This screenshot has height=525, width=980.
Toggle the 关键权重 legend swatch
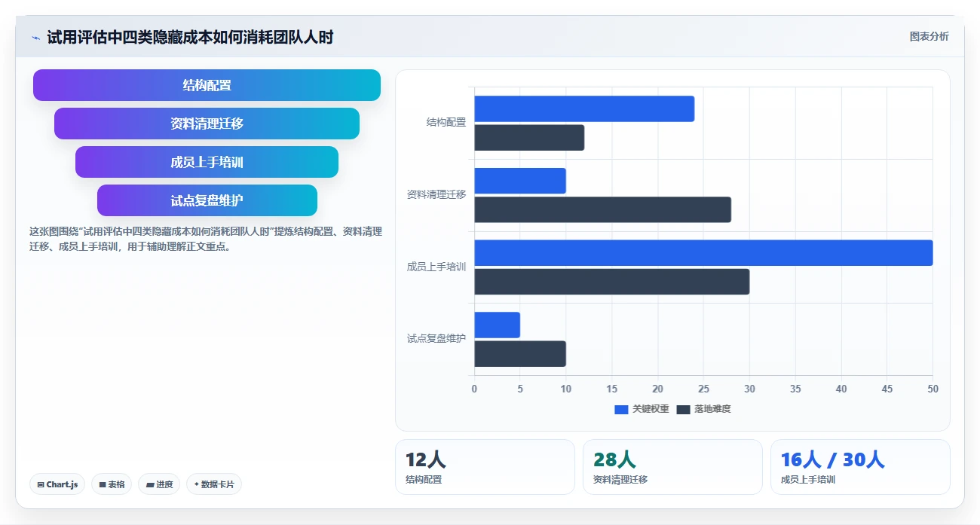point(621,409)
